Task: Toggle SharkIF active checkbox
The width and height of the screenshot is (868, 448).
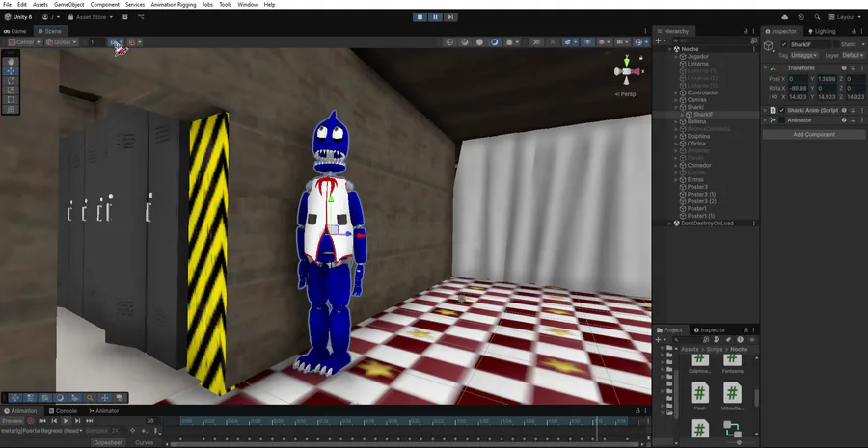Action: pos(784,44)
